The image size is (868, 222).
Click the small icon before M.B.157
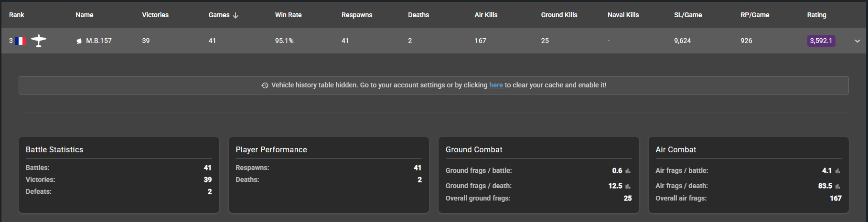[x=79, y=41]
